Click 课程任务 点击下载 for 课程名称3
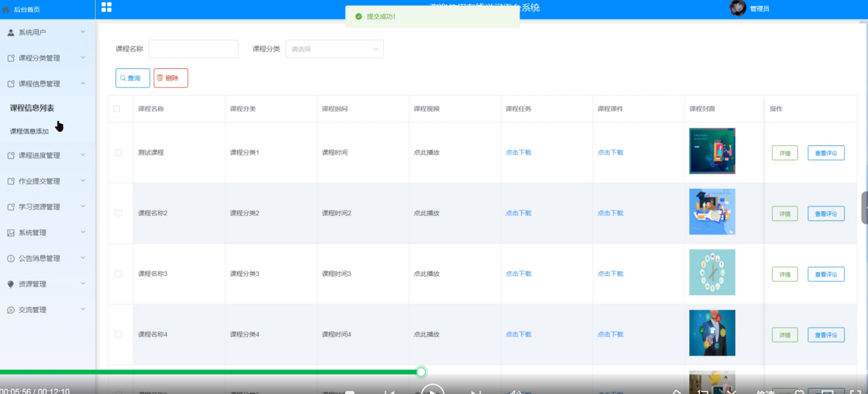Viewport: 868px width, 394px height. 518,274
